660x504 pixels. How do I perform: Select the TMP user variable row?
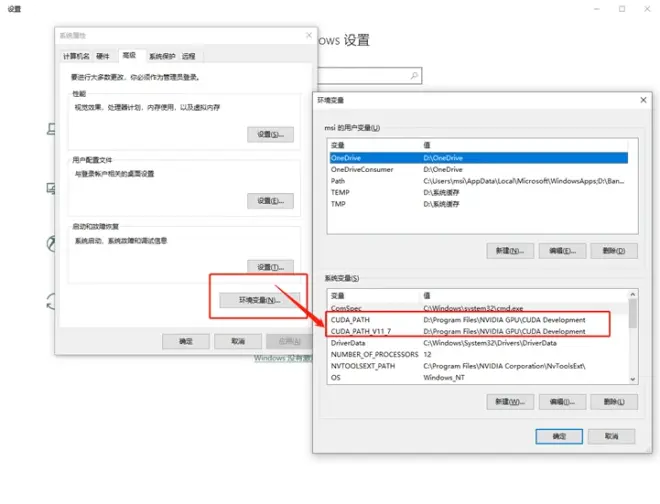479,204
